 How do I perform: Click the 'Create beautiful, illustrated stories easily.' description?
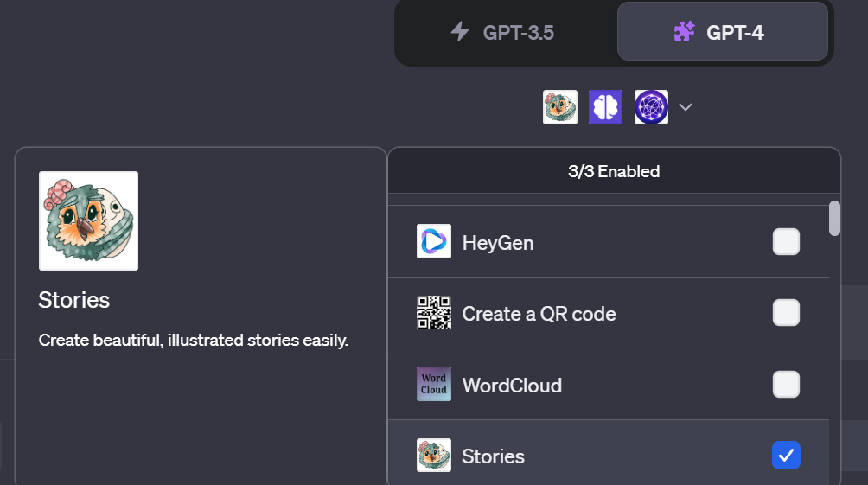(x=194, y=340)
